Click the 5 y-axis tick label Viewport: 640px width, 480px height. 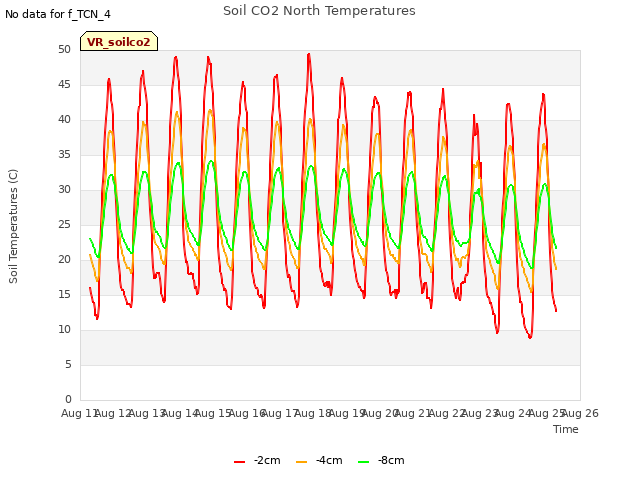click(68, 364)
